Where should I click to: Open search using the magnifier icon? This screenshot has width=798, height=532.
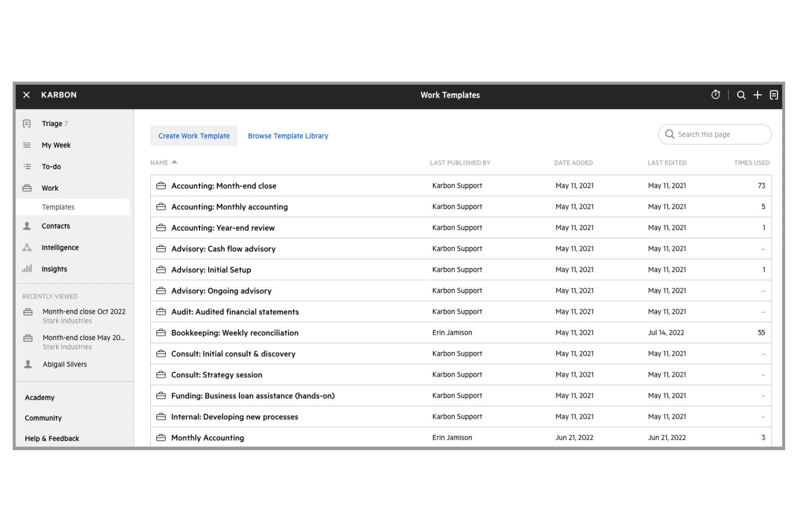pyautogui.click(x=741, y=95)
